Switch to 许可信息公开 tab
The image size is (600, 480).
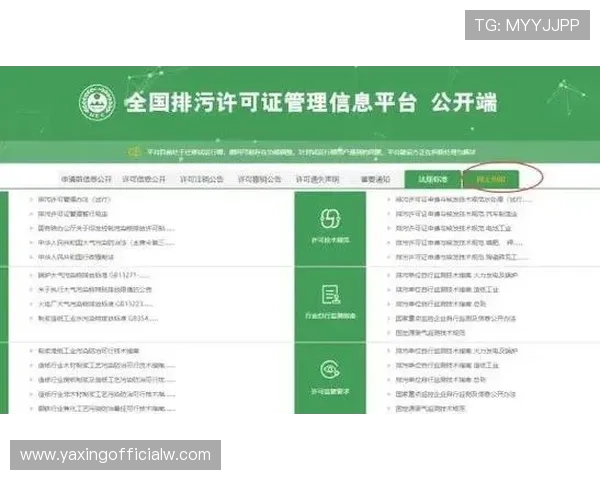click(x=144, y=179)
